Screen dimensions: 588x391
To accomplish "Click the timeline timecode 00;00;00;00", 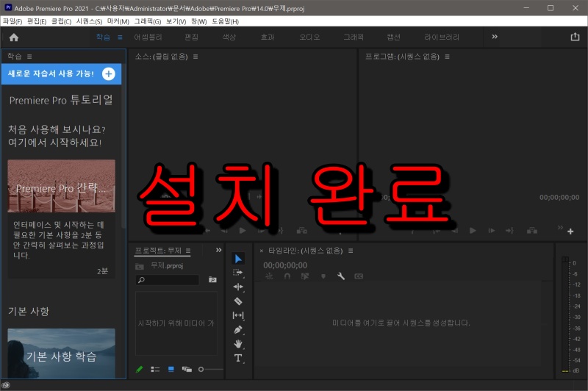I will click(x=285, y=265).
